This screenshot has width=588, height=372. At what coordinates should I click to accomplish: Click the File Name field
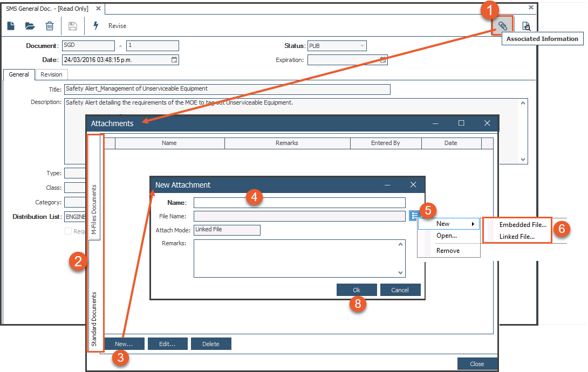[x=299, y=216]
